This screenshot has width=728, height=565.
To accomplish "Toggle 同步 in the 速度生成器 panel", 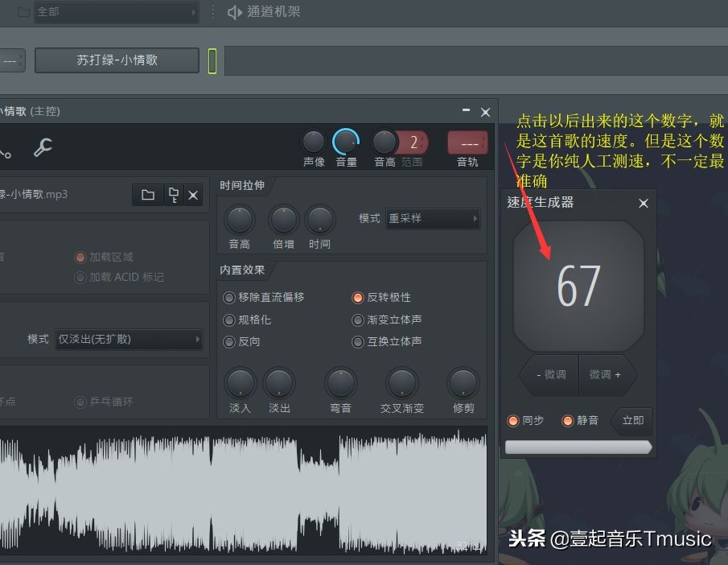I will (512, 420).
